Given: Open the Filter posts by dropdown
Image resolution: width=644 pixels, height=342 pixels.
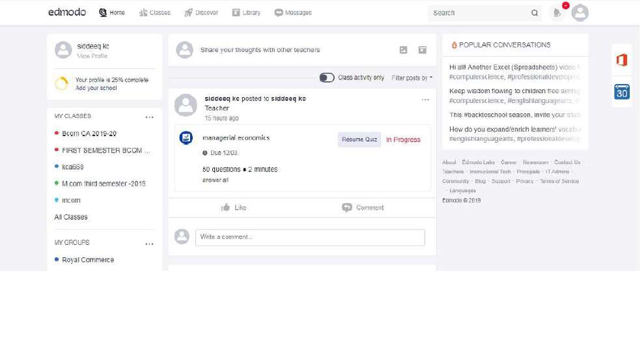Looking at the screenshot, I should tap(412, 78).
